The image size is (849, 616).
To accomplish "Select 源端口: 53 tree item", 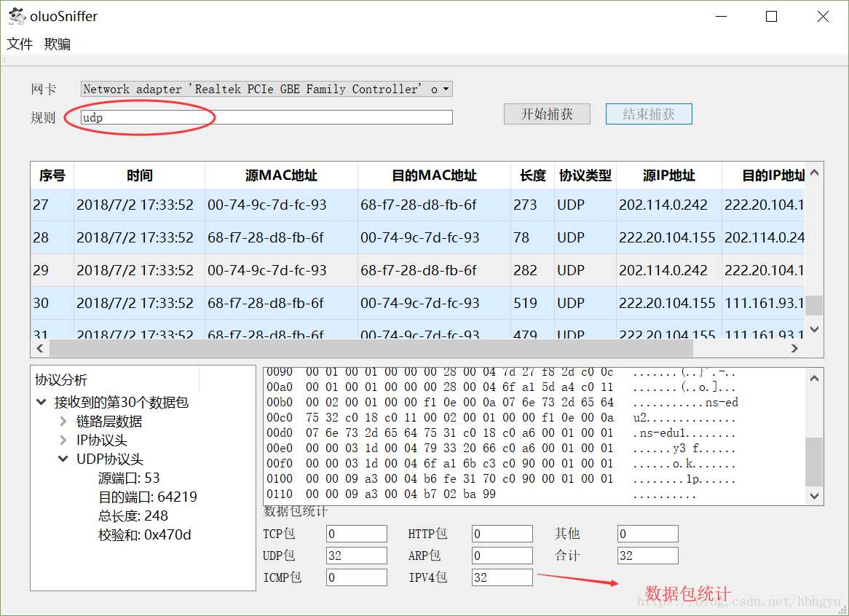I will click(x=129, y=478).
